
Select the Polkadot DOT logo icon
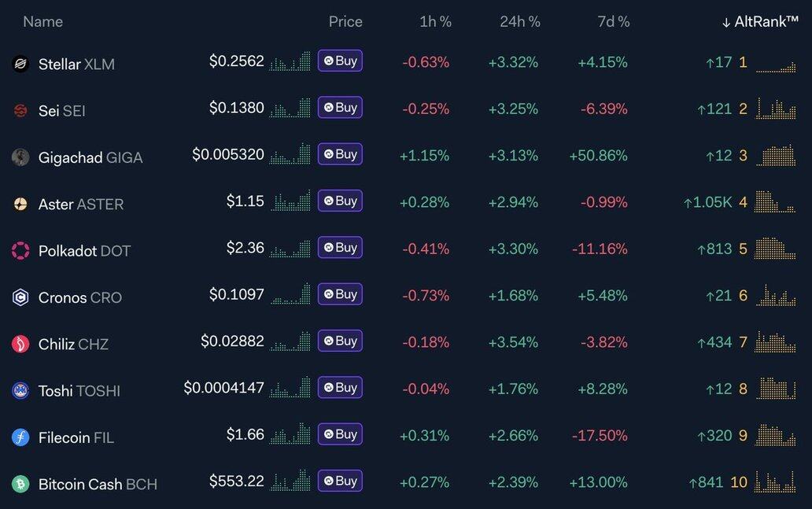click(x=20, y=251)
